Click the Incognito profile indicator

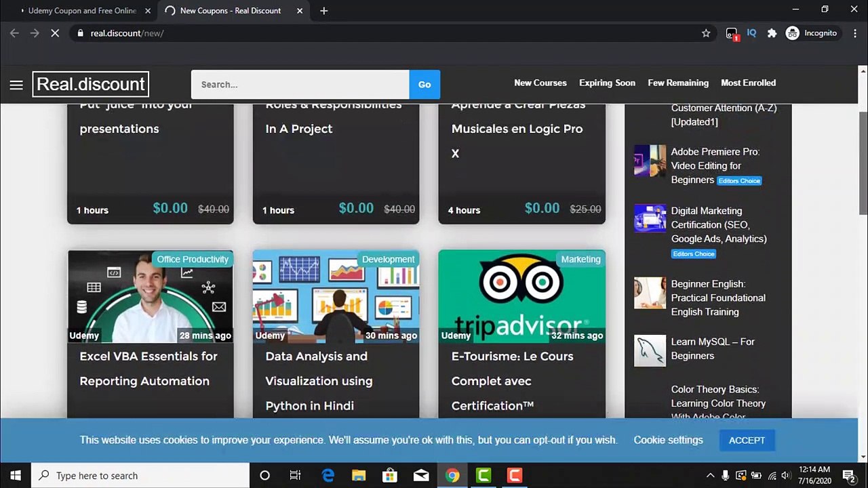coord(812,33)
